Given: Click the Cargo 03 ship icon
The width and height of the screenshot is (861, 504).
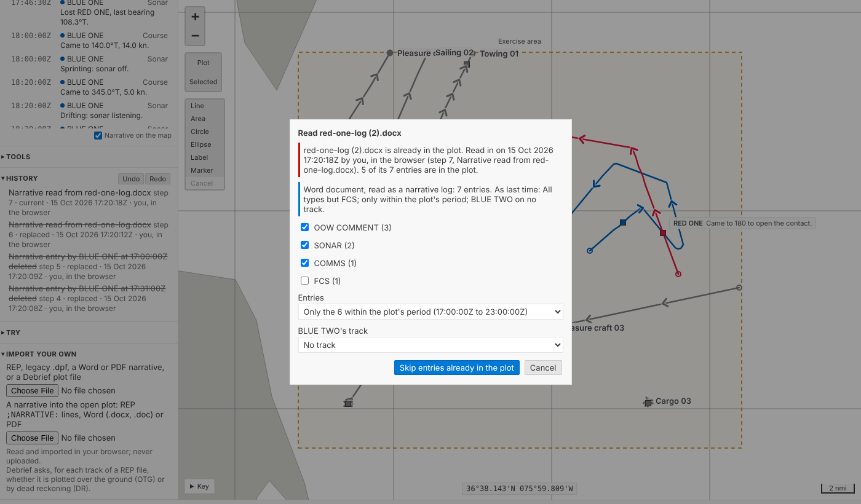Looking at the screenshot, I should click(x=648, y=402).
